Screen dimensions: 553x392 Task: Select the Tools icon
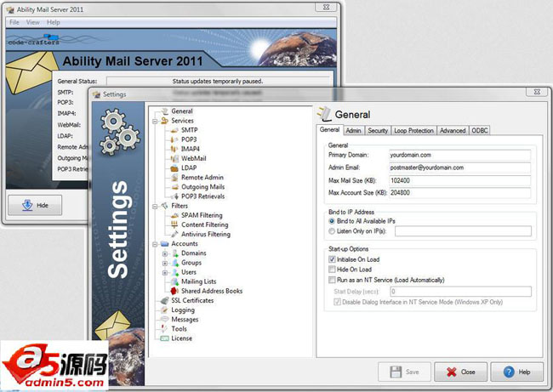tap(165, 328)
